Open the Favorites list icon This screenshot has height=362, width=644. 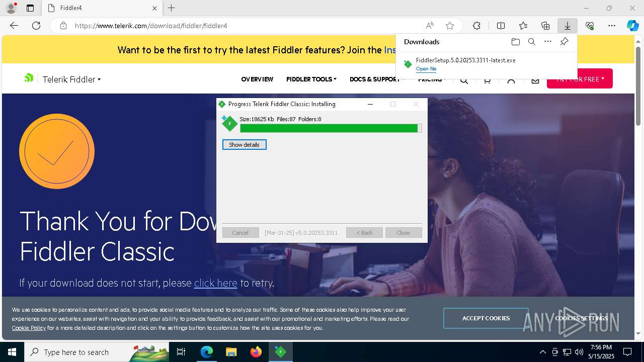(523, 26)
